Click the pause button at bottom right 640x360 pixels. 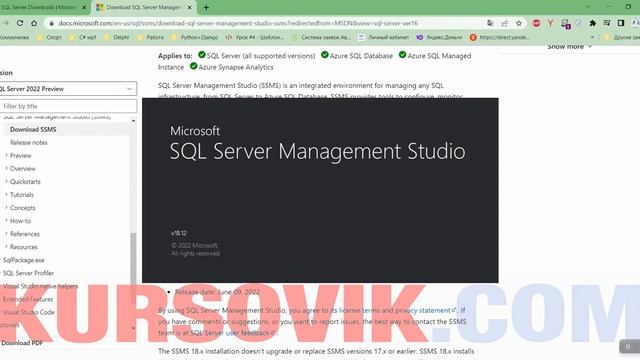pos(628,347)
